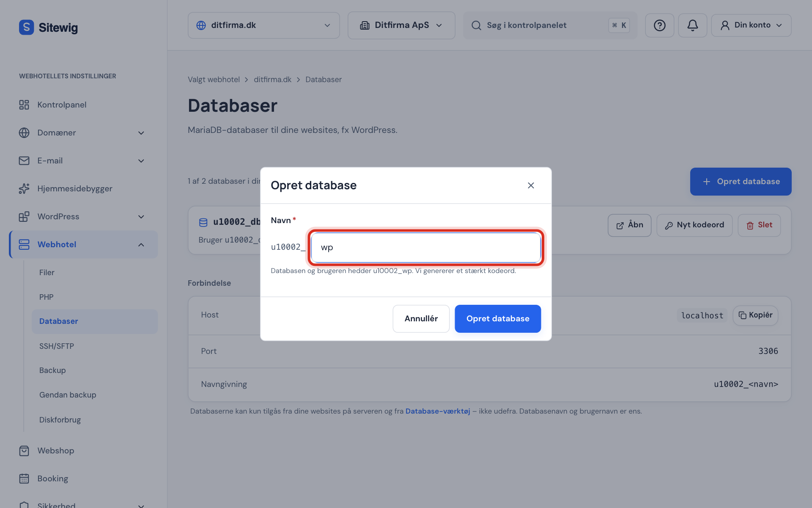Click Åbn for the u10002 database
This screenshot has width=812, height=508.
point(629,225)
